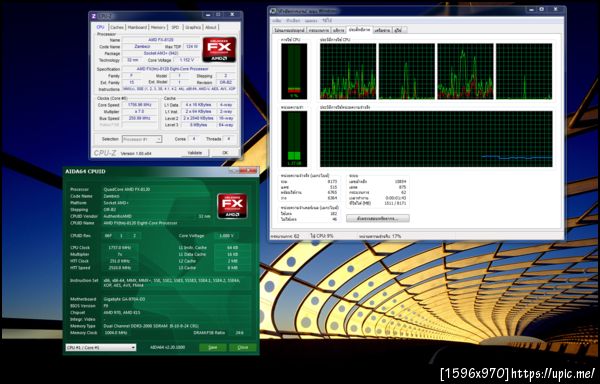This screenshot has height=384, width=600.
Task: Open the CPU #1 / Core #1 dropdown in AIDA64
Action: pos(101,347)
